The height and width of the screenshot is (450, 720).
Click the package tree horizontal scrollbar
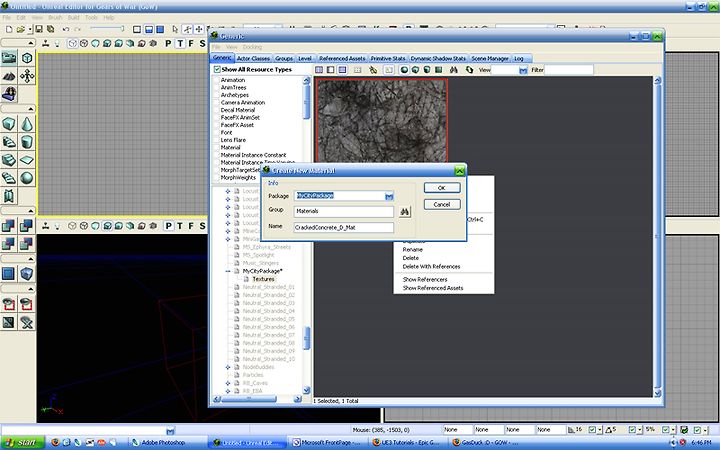coord(248,399)
